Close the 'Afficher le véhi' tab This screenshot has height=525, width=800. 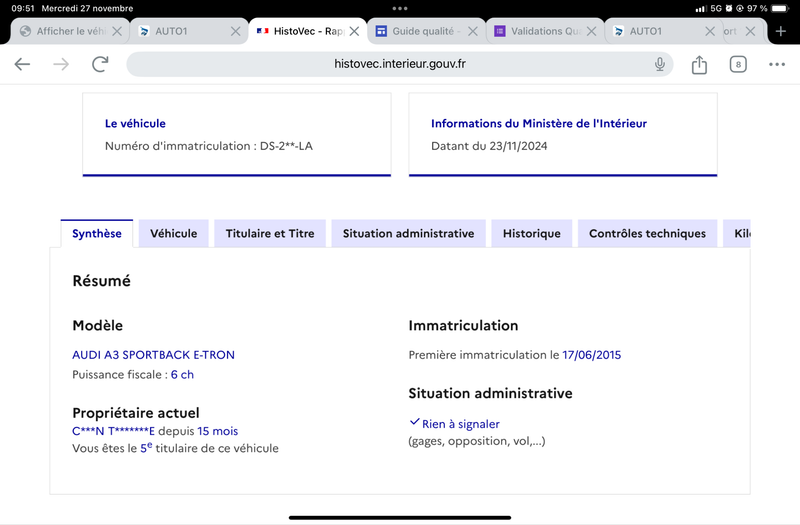tap(117, 31)
